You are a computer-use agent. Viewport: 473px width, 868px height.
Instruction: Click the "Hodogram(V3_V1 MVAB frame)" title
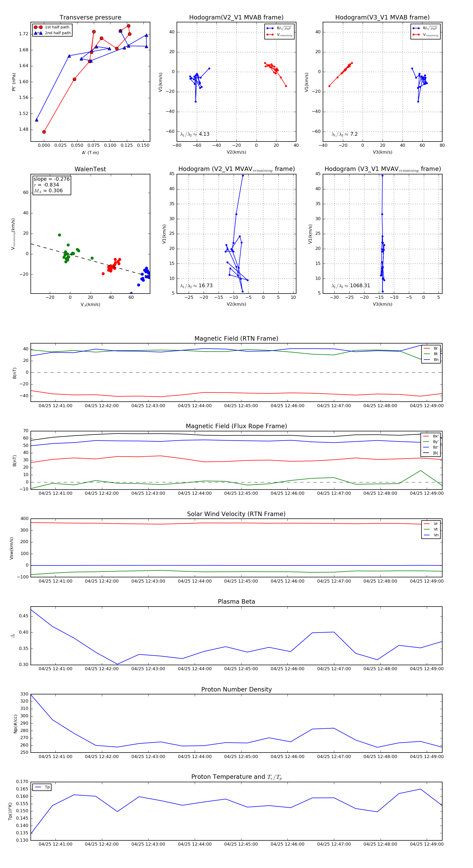click(382, 18)
